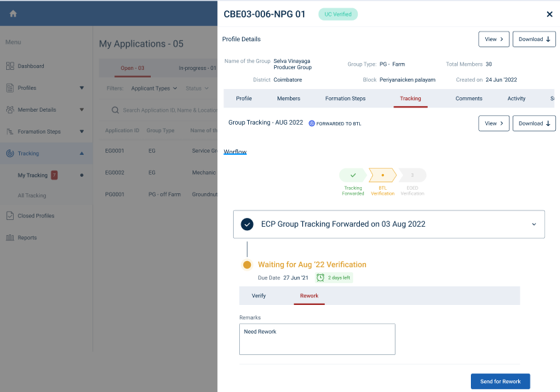
Task: Click Send for Rework button
Action: tap(500, 381)
